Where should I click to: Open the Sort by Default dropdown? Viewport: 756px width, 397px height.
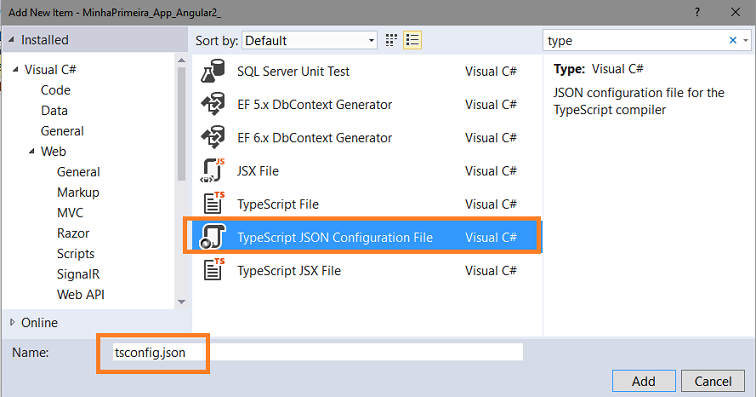pyautogui.click(x=310, y=41)
